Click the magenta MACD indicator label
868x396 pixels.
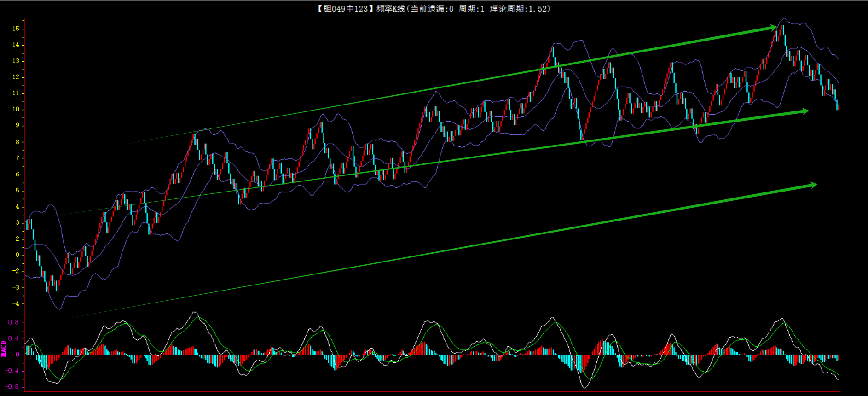4,349
